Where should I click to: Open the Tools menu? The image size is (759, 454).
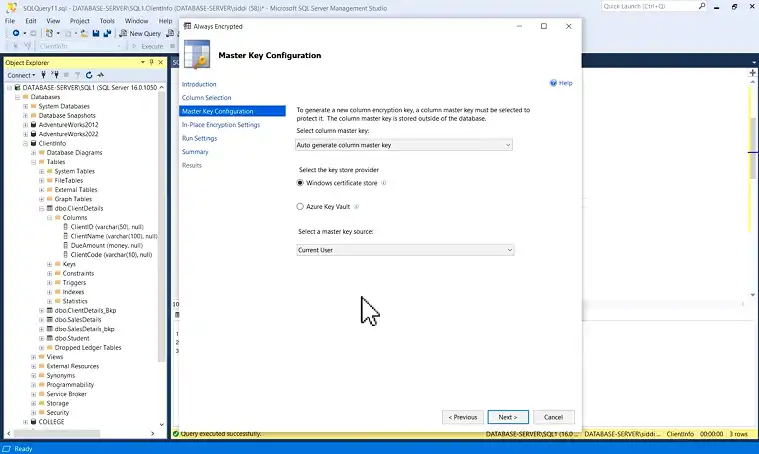point(107,21)
